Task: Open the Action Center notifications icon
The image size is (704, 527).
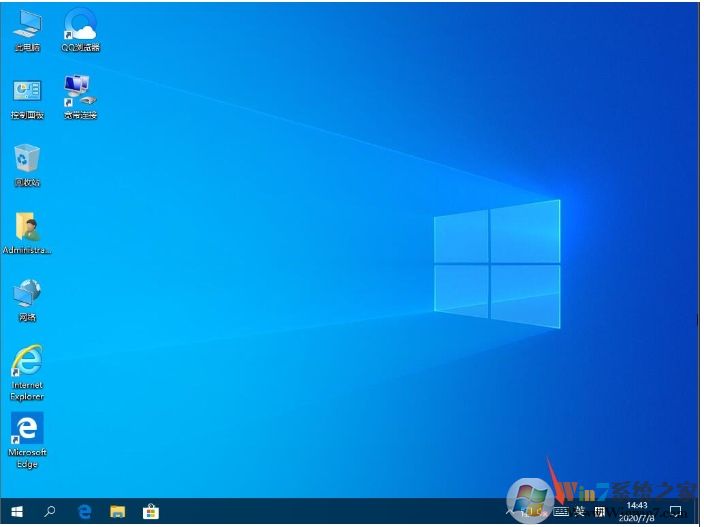Action: pos(675,511)
